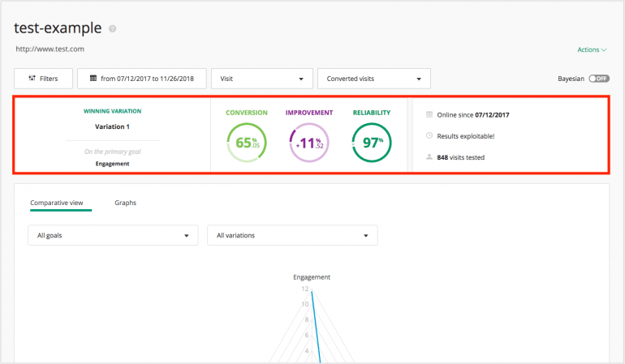
Task: Click the person icon beside visits tested
Action: (429, 157)
